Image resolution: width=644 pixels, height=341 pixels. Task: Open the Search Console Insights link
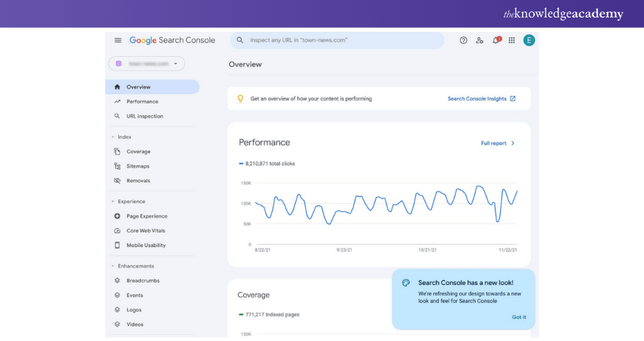click(481, 99)
